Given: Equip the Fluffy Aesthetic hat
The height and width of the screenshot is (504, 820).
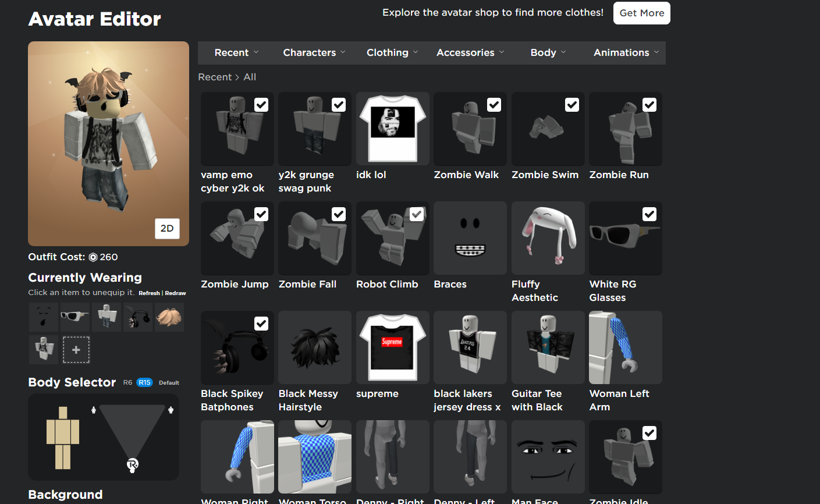Looking at the screenshot, I should (548, 238).
